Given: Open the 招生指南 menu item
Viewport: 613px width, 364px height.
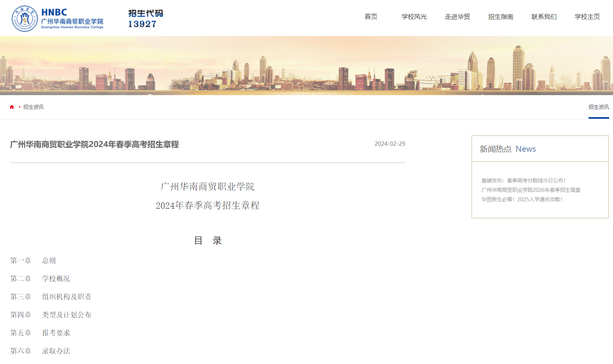Looking at the screenshot, I should click(500, 17).
